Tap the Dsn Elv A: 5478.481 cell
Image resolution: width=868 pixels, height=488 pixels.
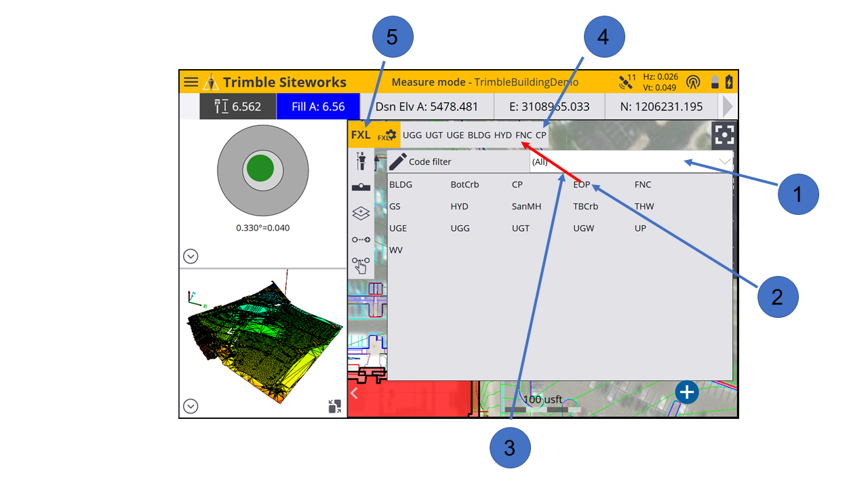427,106
